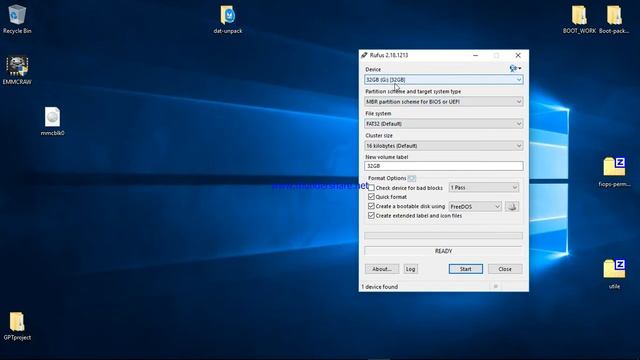Screen dimensions: 640x360
Task: Toggle advanced Format Options arrow
Action: click(x=411, y=178)
